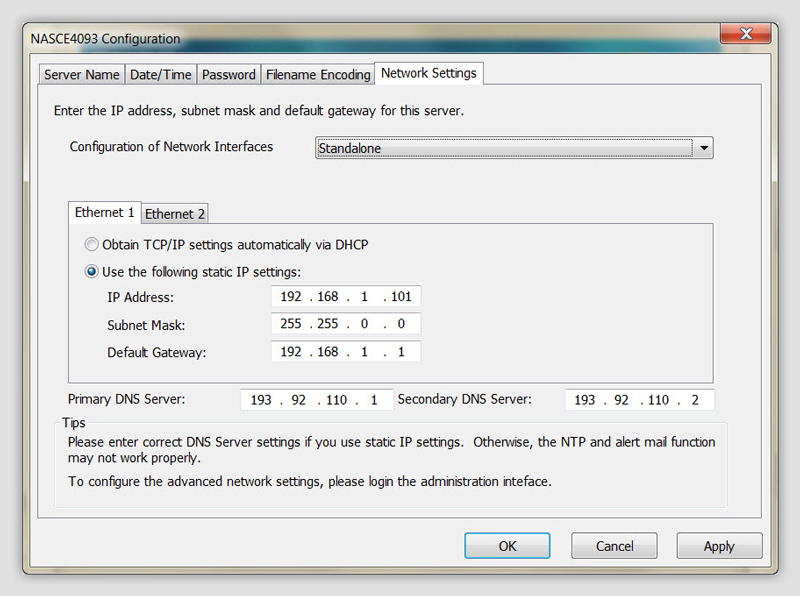This screenshot has width=800, height=596.
Task: Click the Primary DNS Server label
Action: point(127,399)
